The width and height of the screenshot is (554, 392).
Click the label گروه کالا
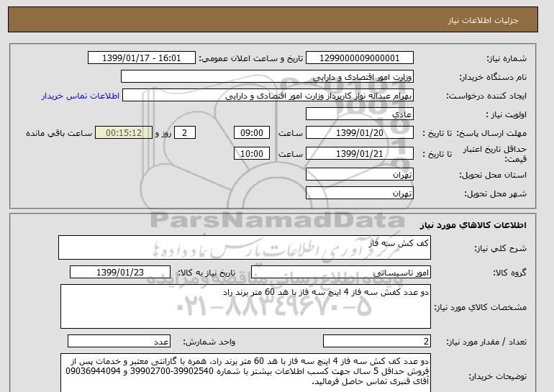509,273
